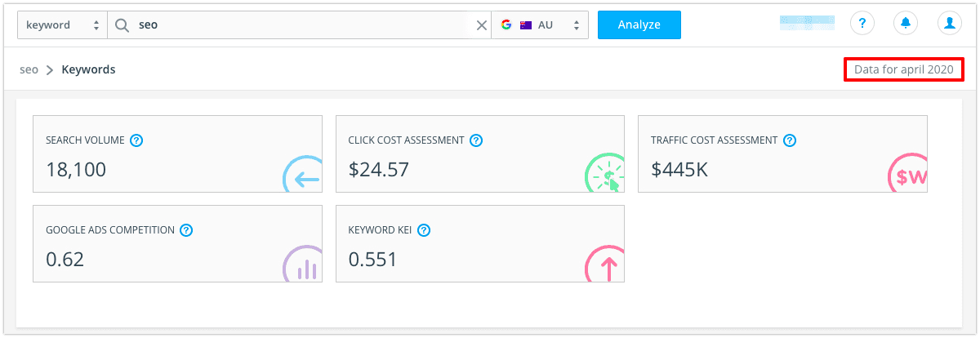Open the keyword type dropdown
This screenshot has width=980, height=338.
point(62,24)
